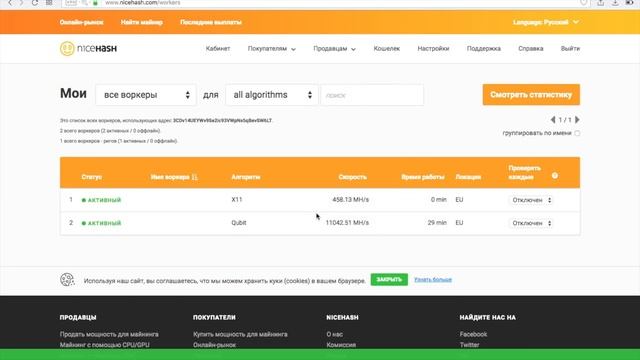Click browser back arrow
The image size is (640, 360).
click(10, 3)
